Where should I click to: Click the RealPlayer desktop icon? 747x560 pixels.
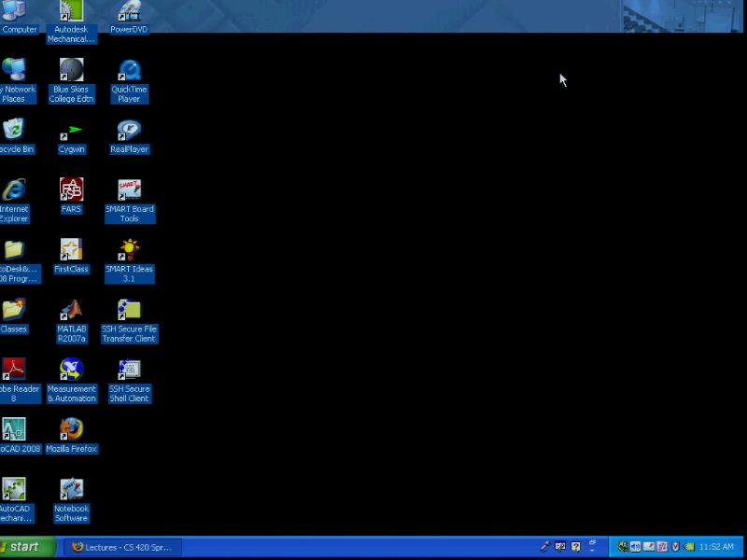point(129,132)
